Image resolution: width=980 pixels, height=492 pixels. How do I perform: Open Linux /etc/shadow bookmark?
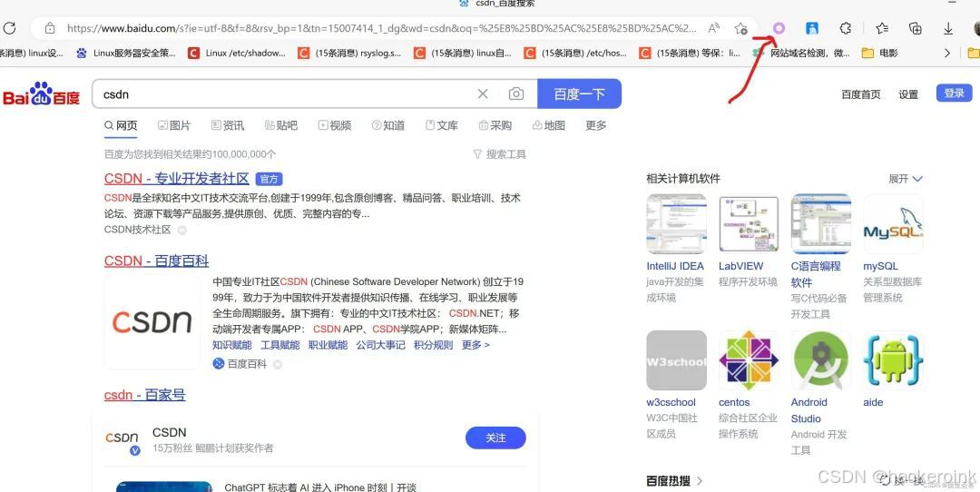tap(238, 54)
